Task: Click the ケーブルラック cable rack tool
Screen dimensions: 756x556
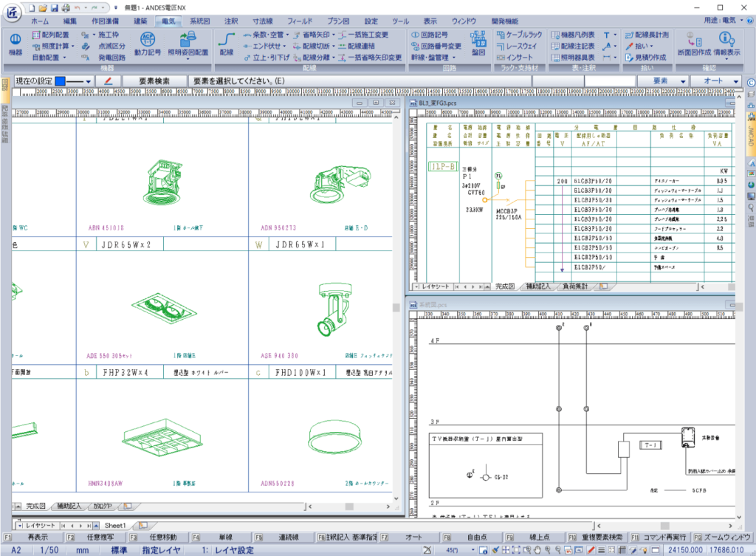Action: [x=520, y=35]
